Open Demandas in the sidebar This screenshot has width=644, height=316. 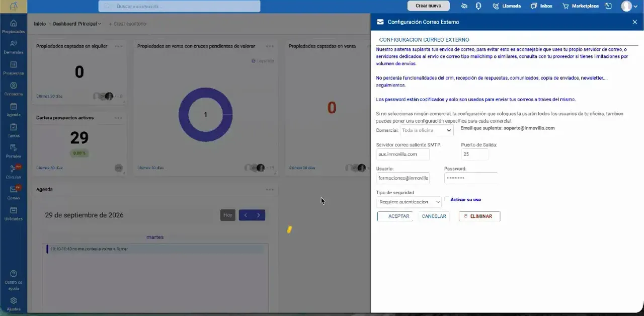(14, 47)
